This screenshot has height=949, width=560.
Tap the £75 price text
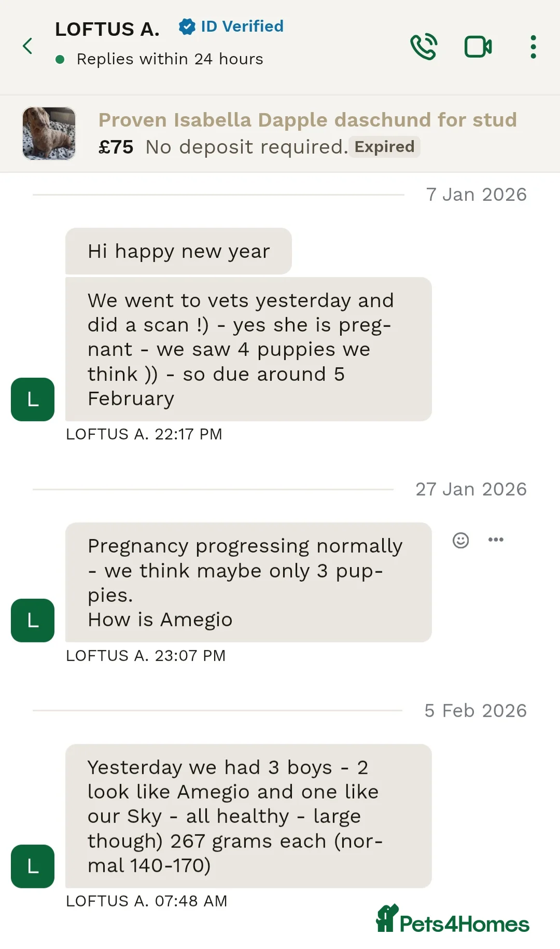[116, 147]
